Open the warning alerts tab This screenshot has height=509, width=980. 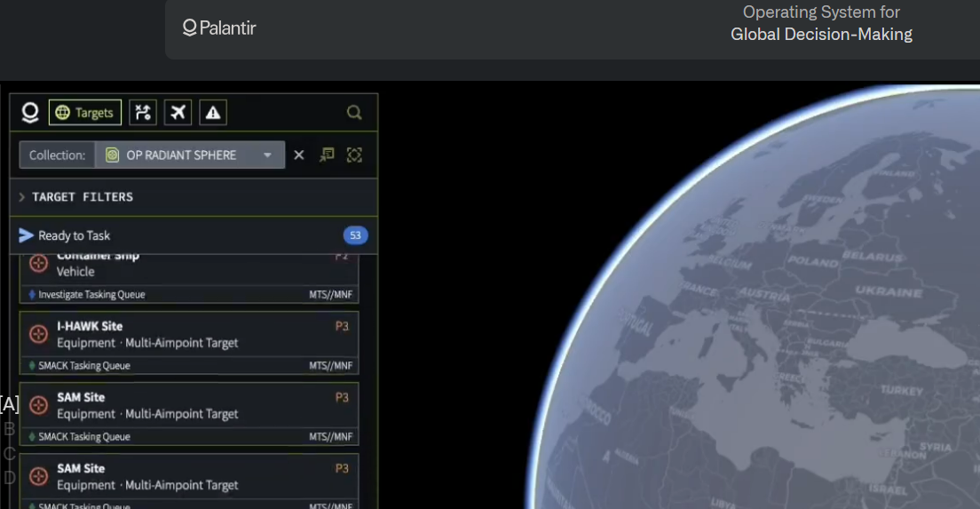click(213, 113)
